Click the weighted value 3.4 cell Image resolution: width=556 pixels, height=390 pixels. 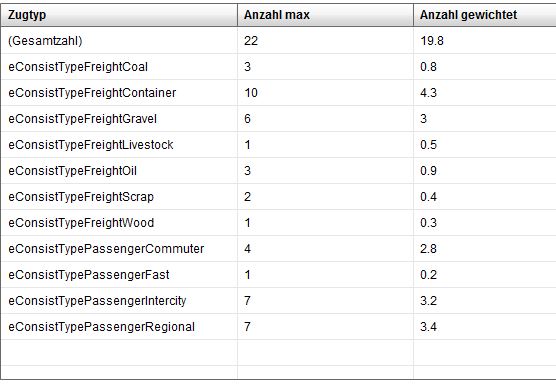[485, 327]
